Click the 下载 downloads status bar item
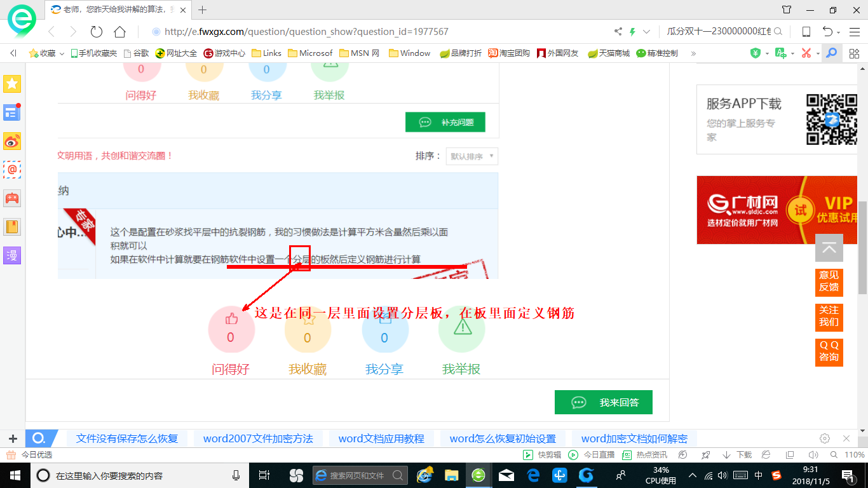Screen dimensions: 868x488 pos(737,455)
